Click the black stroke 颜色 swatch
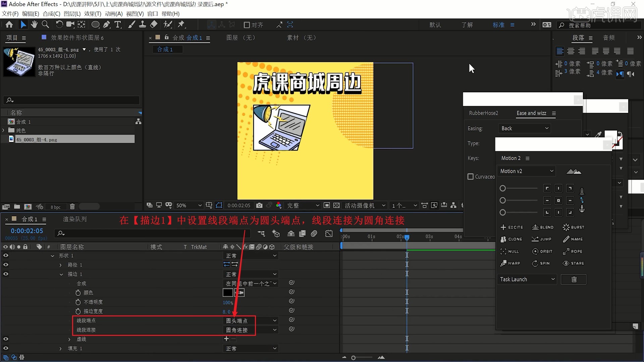Screen dimensions: 644x362 point(227,293)
